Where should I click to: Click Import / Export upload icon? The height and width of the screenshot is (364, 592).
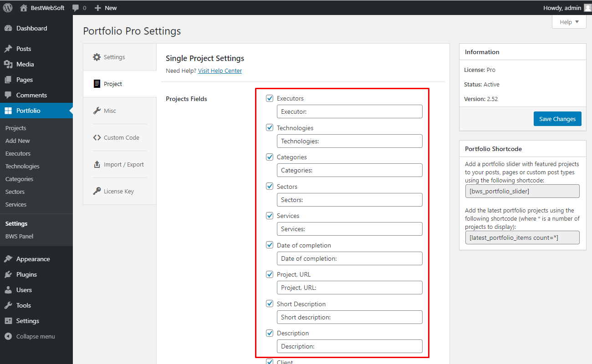97,164
